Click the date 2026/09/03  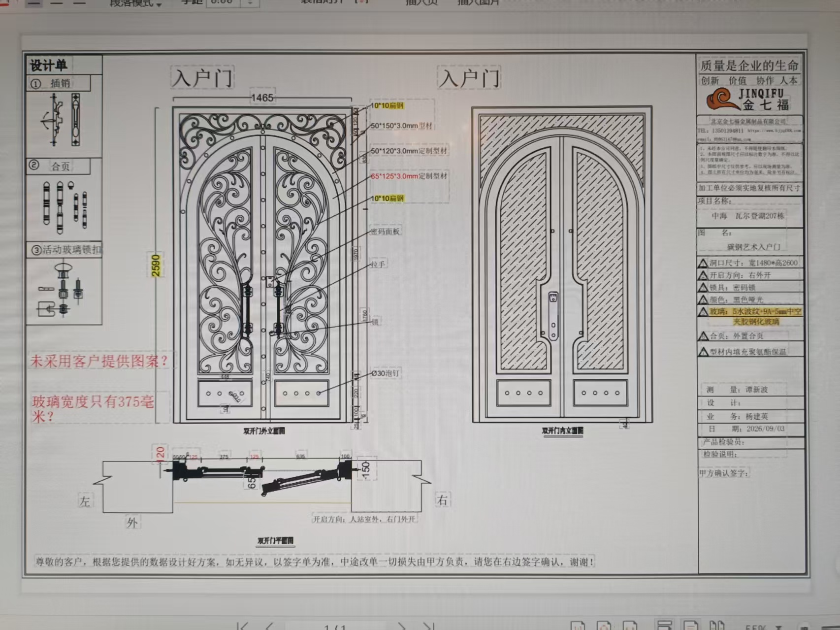766,429
